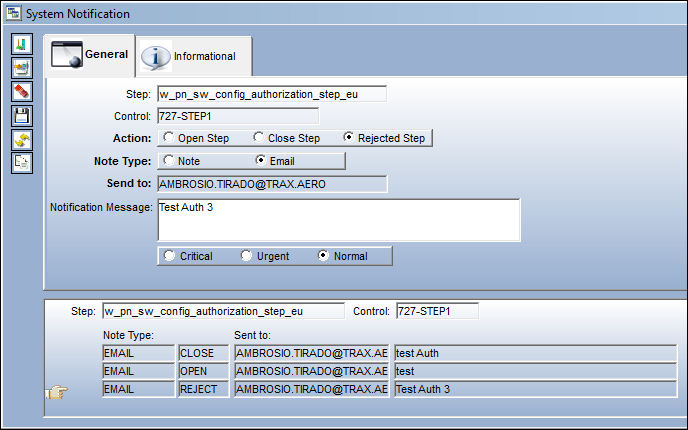Image resolution: width=688 pixels, height=430 pixels.
Task: Click the OPEN action cell
Action: coord(204,371)
